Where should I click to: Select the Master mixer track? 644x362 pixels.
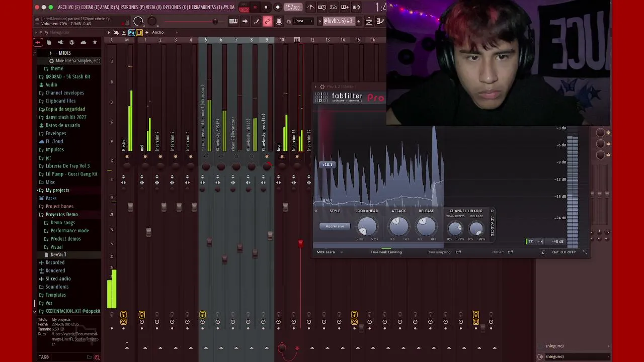(124, 145)
